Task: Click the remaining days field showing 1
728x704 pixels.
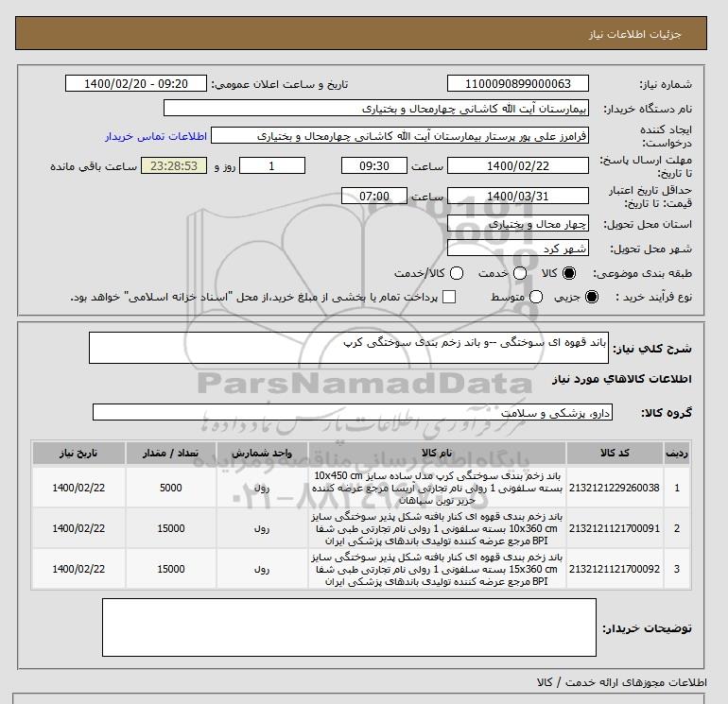Action: point(272,165)
